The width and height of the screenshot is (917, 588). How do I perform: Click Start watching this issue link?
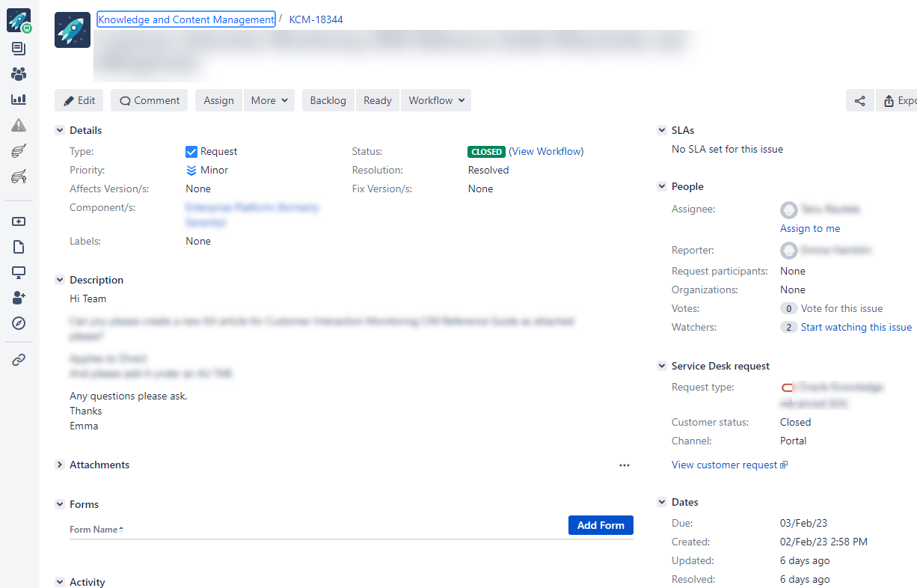pyautogui.click(x=856, y=327)
